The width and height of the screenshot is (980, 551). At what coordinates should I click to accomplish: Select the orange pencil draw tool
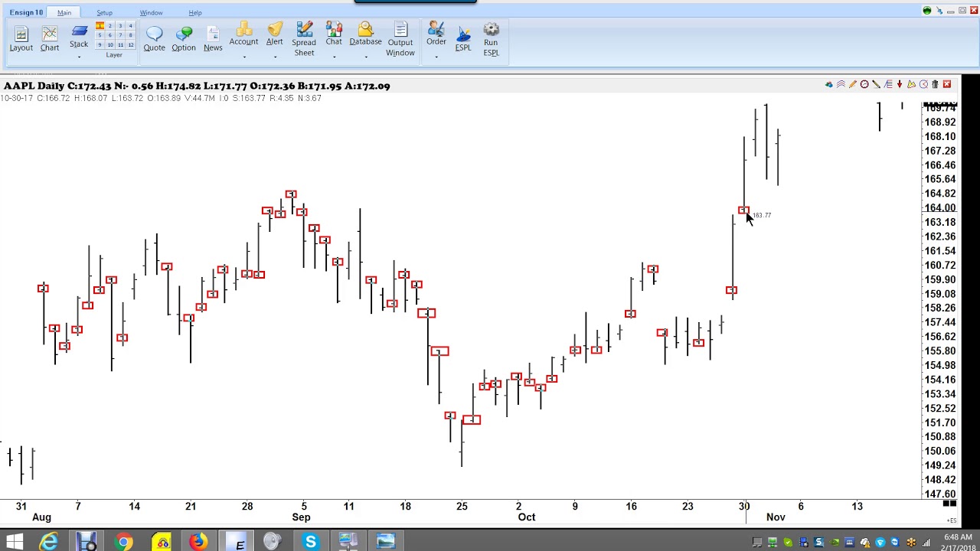(853, 84)
